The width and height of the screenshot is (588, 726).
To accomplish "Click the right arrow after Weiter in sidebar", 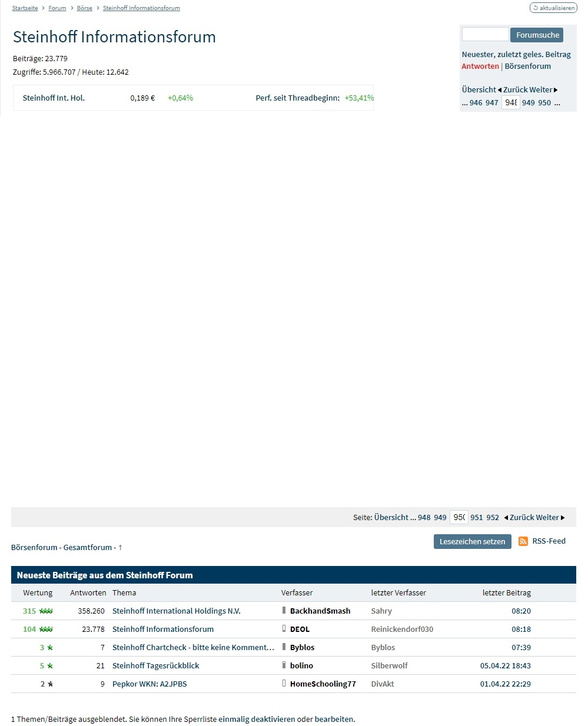I will pos(556,90).
